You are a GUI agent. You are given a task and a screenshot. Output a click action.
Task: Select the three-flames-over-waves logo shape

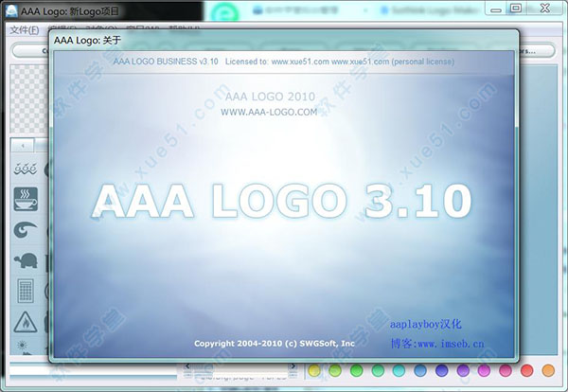pyautogui.click(x=26, y=169)
